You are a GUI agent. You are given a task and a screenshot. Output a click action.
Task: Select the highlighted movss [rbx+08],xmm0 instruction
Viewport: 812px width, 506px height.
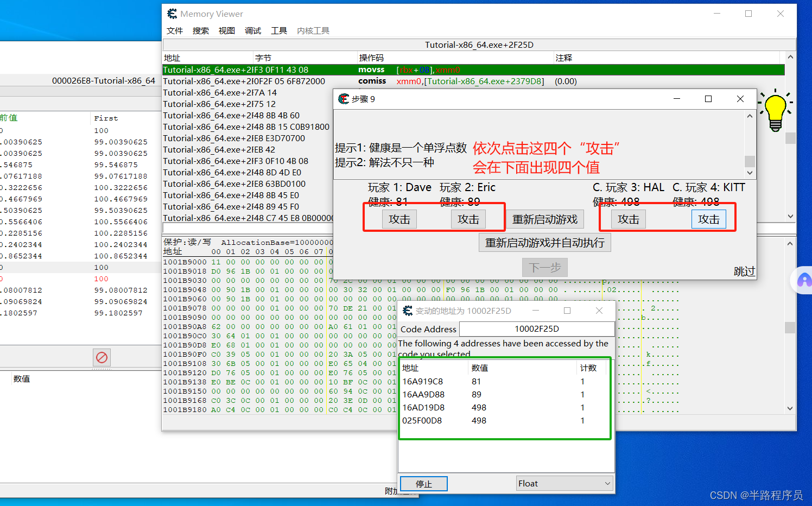pos(473,69)
